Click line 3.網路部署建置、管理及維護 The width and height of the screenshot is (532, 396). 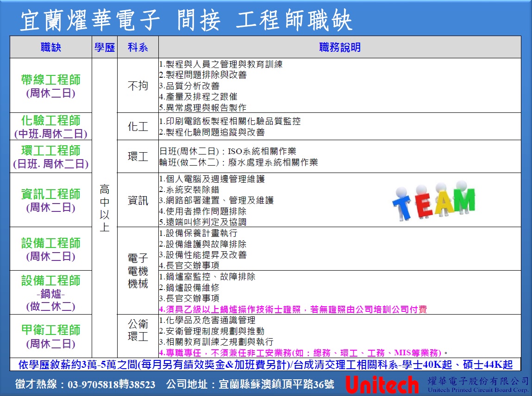click(217, 200)
